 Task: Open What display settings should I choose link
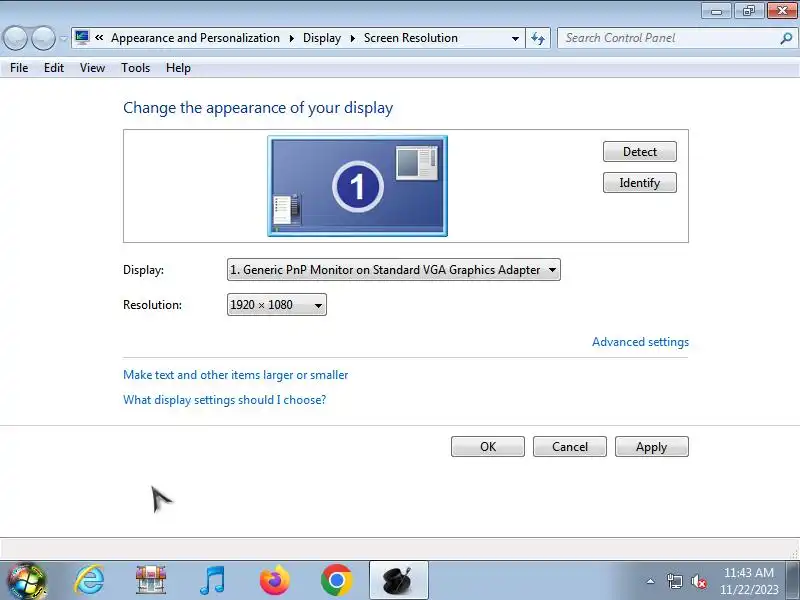point(224,399)
